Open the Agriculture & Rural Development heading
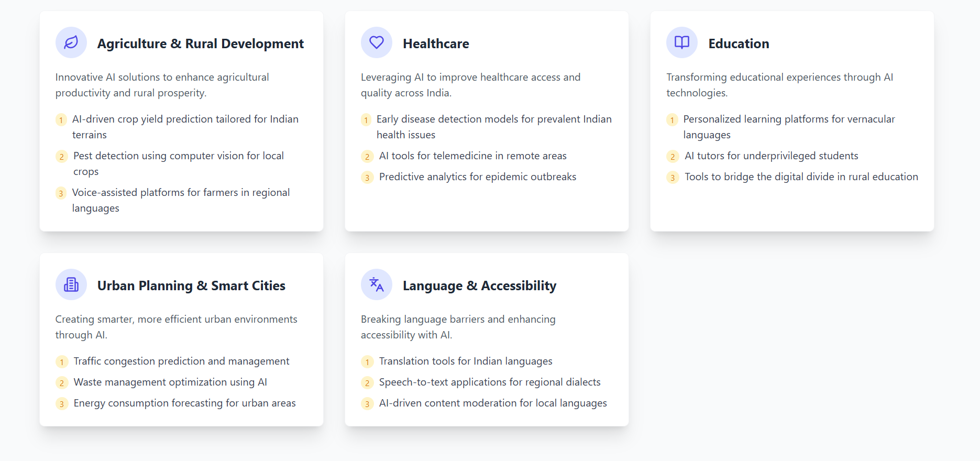Viewport: 980px width, 461px height. (201, 43)
